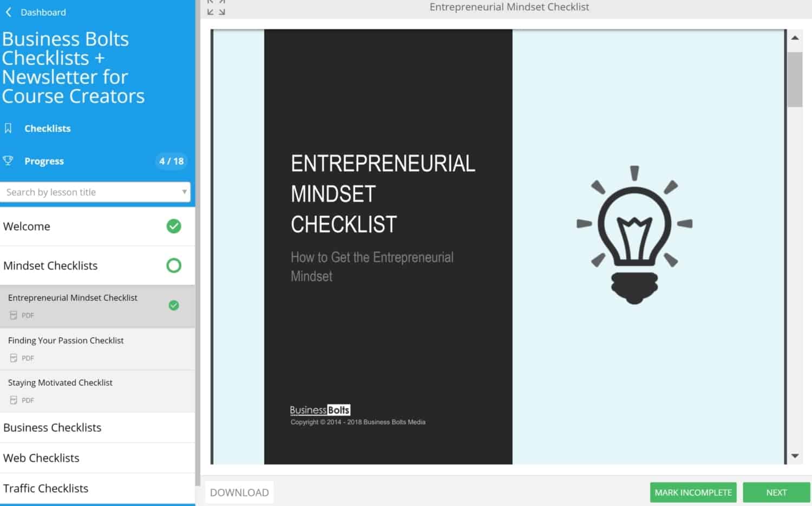
Task: Click the ENTREPRENEURIAL MINDSET CHECKLIST heading in the PDF
Action: pyautogui.click(x=383, y=194)
